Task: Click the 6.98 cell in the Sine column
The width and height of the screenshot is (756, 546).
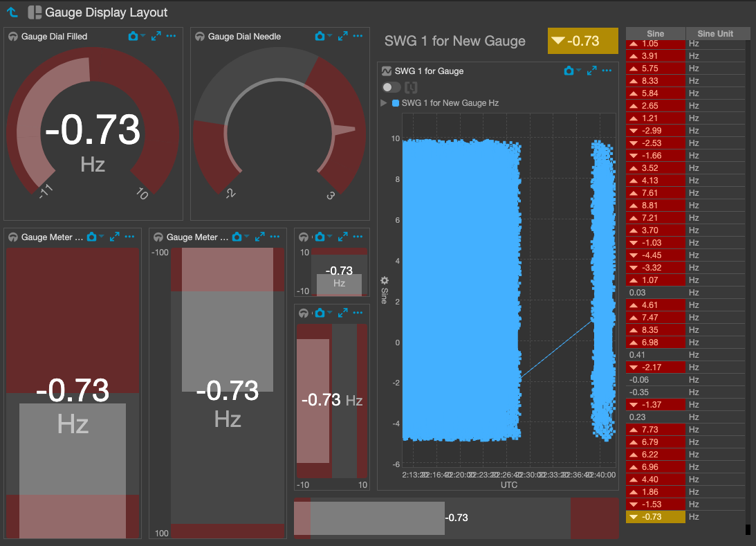Action: pos(656,343)
